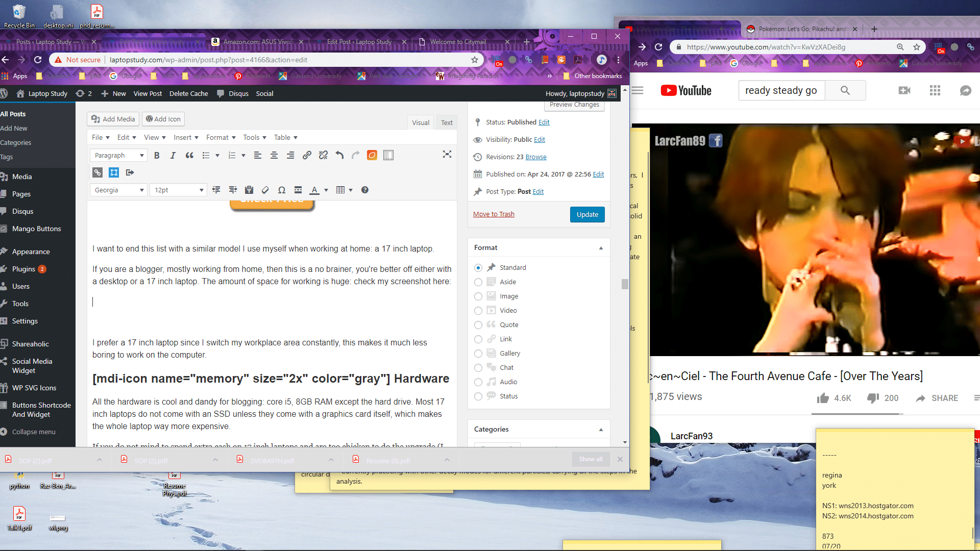Align text right in the editor
The width and height of the screenshot is (980, 551).
pos(290,156)
